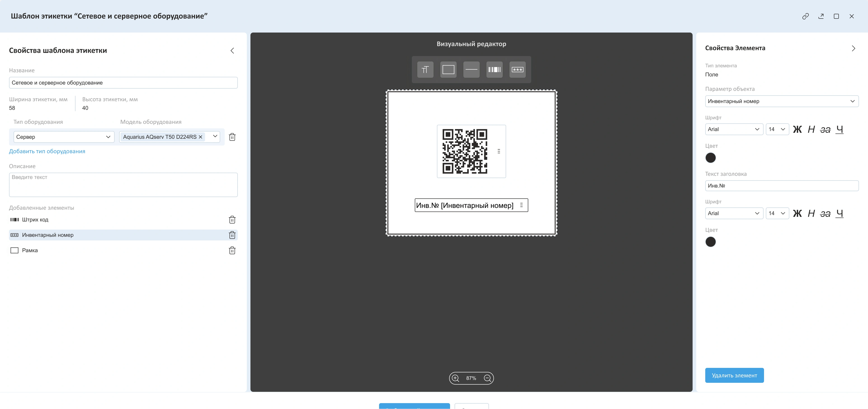Select the line tool
The height and width of the screenshot is (409, 868).
pos(471,70)
